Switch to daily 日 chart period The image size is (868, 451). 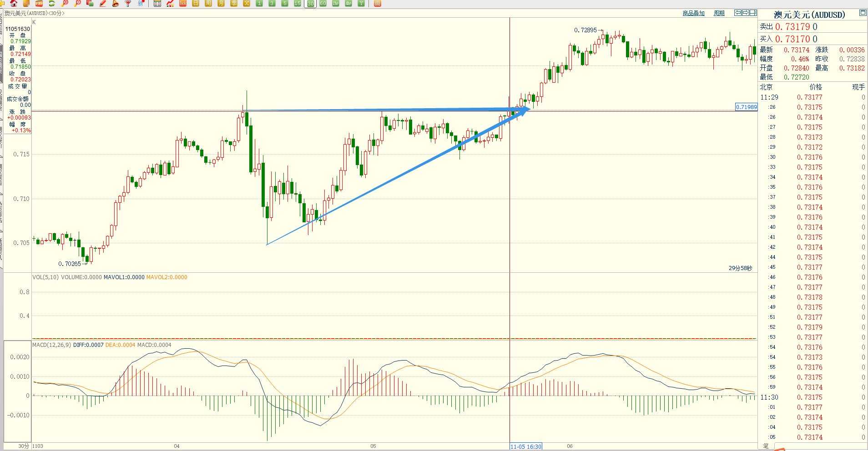pyautogui.click(x=196, y=3)
